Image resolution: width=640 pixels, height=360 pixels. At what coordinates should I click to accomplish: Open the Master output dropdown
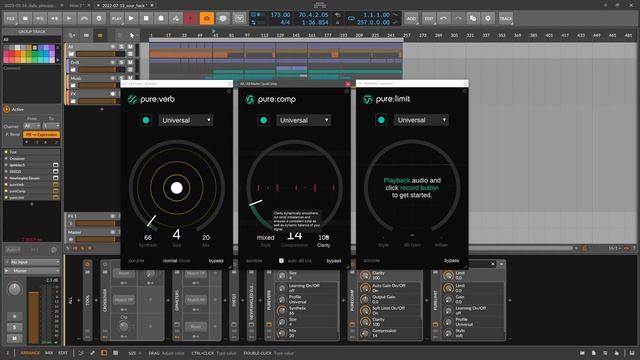pyautogui.click(x=32, y=271)
